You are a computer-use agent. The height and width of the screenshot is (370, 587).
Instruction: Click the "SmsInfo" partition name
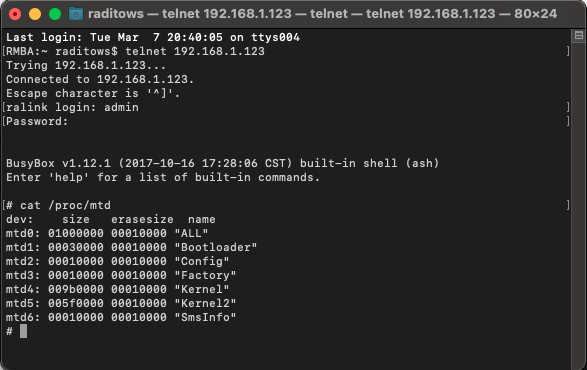pyautogui.click(x=206, y=318)
